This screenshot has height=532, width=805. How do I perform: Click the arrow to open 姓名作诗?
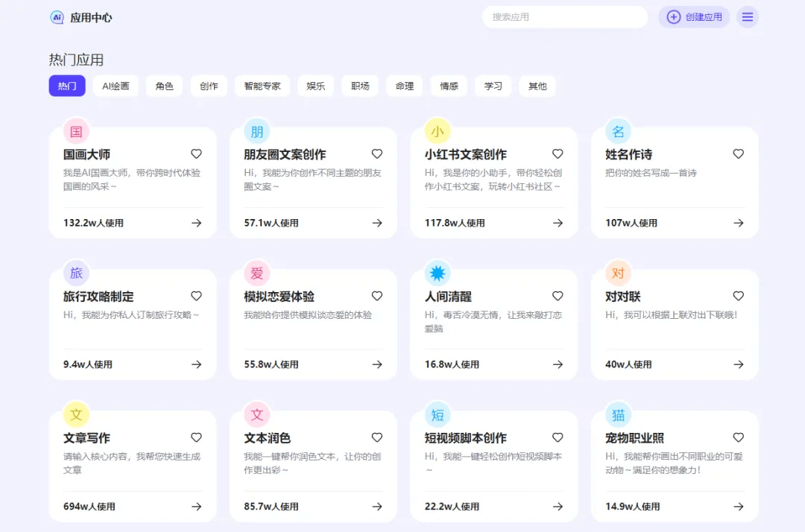(738, 222)
